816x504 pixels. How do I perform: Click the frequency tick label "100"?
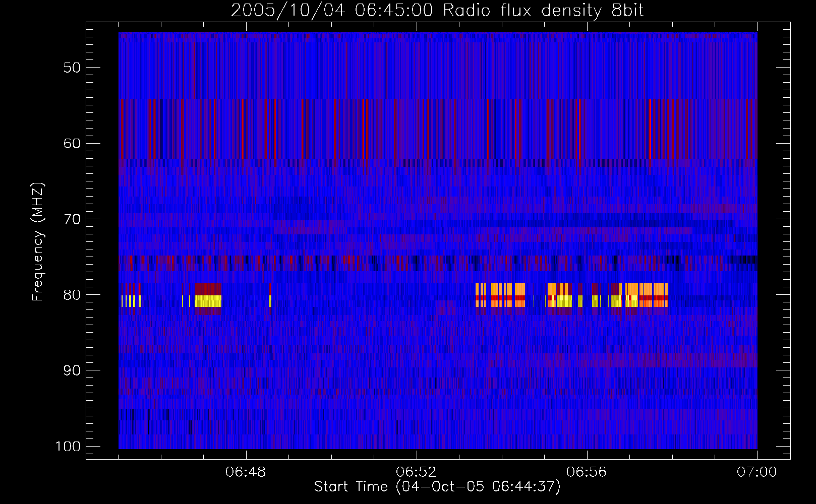pyautogui.click(x=68, y=447)
